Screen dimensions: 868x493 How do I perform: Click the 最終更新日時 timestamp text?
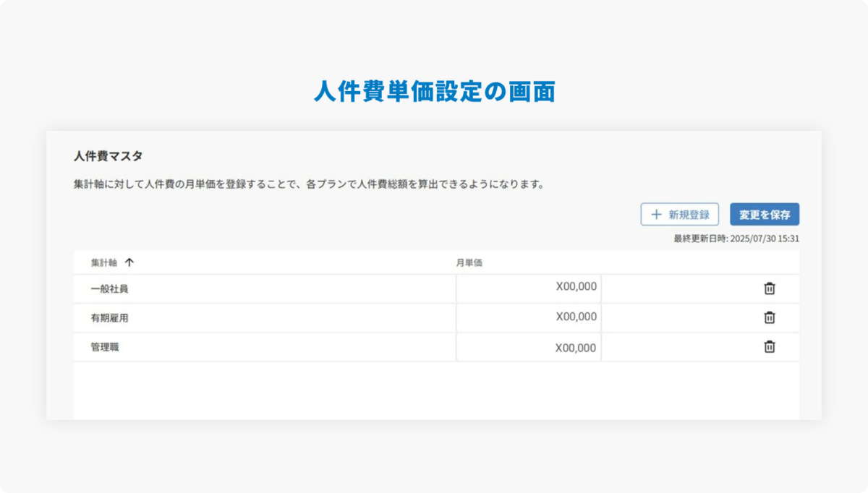click(736, 239)
